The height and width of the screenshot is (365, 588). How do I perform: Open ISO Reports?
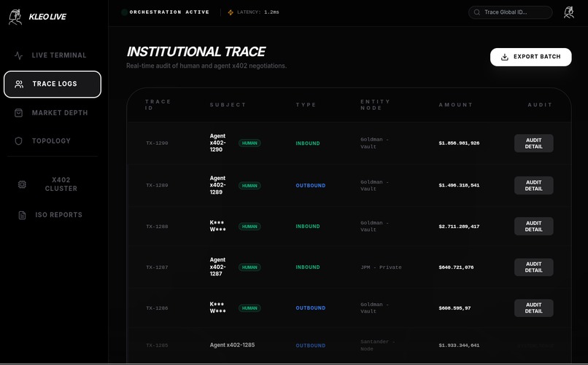(53, 215)
